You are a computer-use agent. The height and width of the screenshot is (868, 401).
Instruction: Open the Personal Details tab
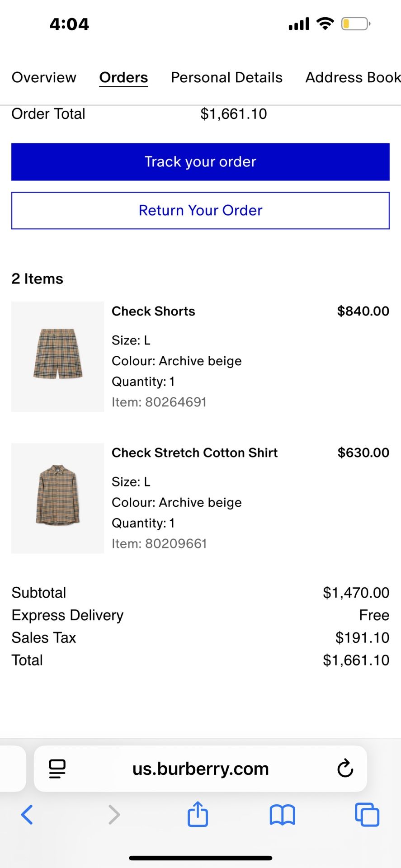pyautogui.click(x=226, y=77)
